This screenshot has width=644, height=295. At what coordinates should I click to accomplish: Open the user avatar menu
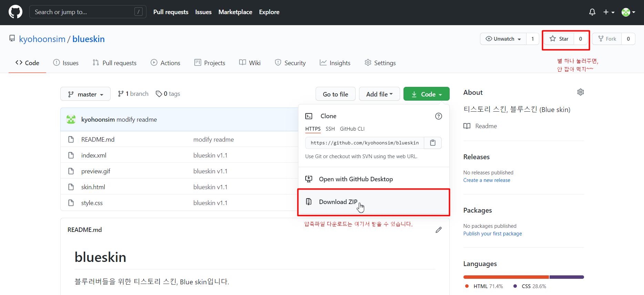[628, 12]
